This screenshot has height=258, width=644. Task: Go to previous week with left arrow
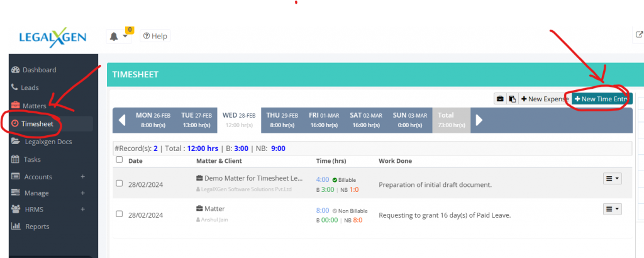point(122,120)
